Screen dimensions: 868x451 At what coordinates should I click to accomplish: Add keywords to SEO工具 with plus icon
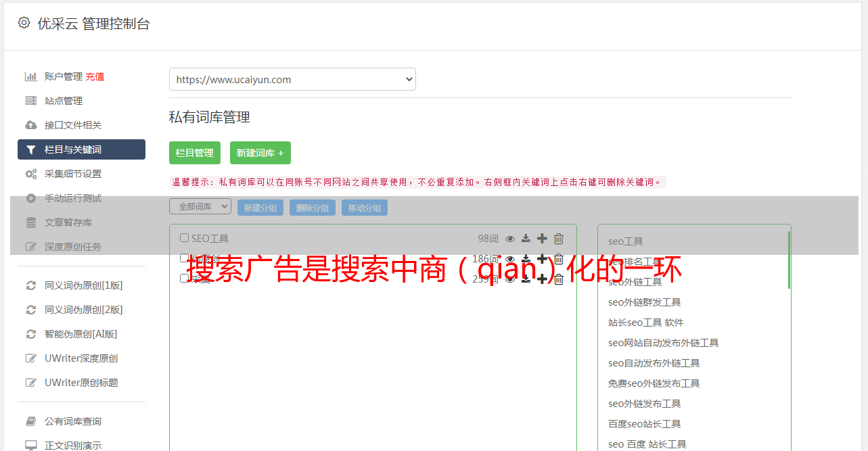pyautogui.click(x=542, y=238)
